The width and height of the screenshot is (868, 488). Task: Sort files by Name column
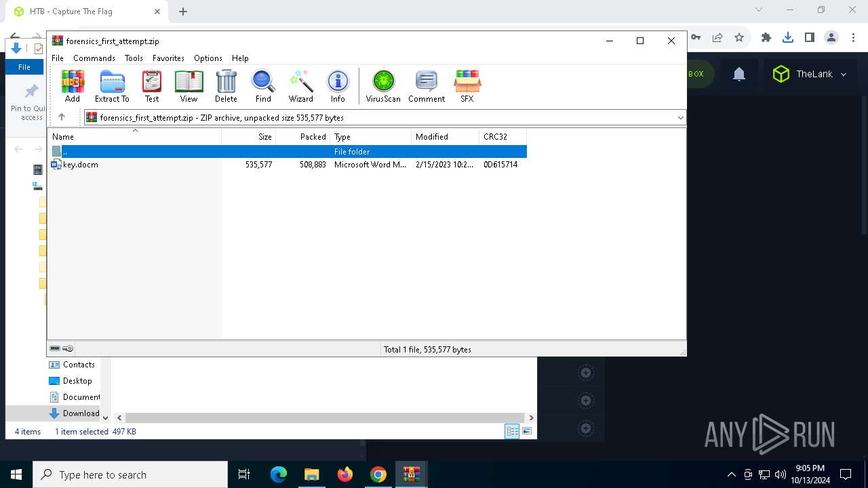tap(134, 137)
